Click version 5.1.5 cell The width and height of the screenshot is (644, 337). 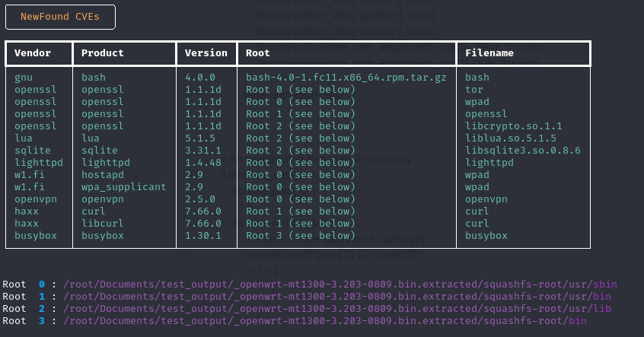click(x=200, y=138)
